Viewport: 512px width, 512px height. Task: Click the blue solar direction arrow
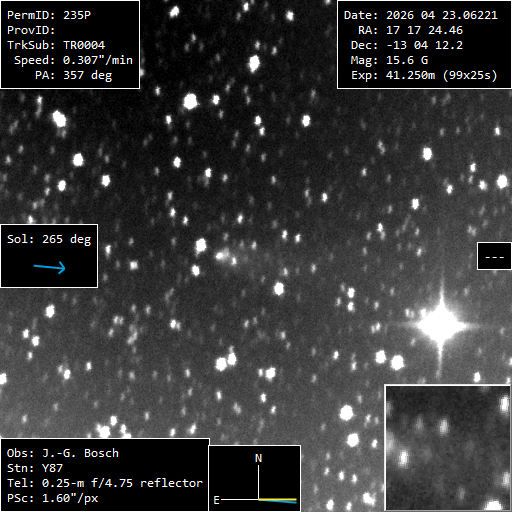(x=49, y=267)
